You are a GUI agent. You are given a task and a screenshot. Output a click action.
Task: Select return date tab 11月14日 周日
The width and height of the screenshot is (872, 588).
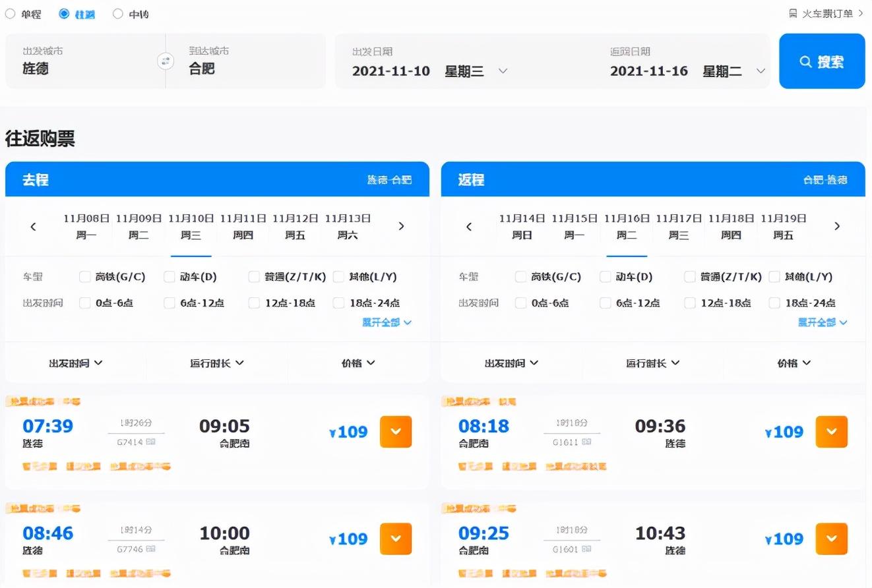point(522,227)
